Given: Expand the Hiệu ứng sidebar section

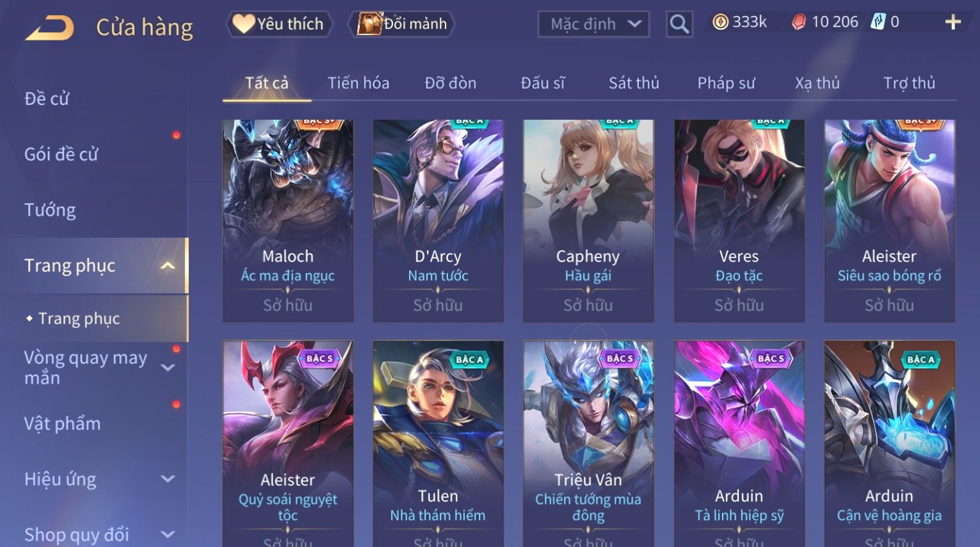Looking at the screenshot, I should point(168,479).
